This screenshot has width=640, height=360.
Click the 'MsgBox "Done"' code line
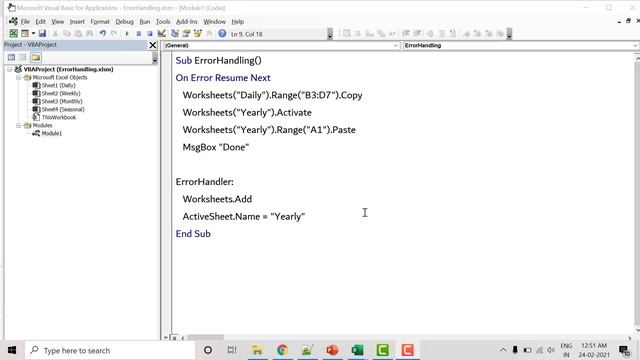click(216, 147)
